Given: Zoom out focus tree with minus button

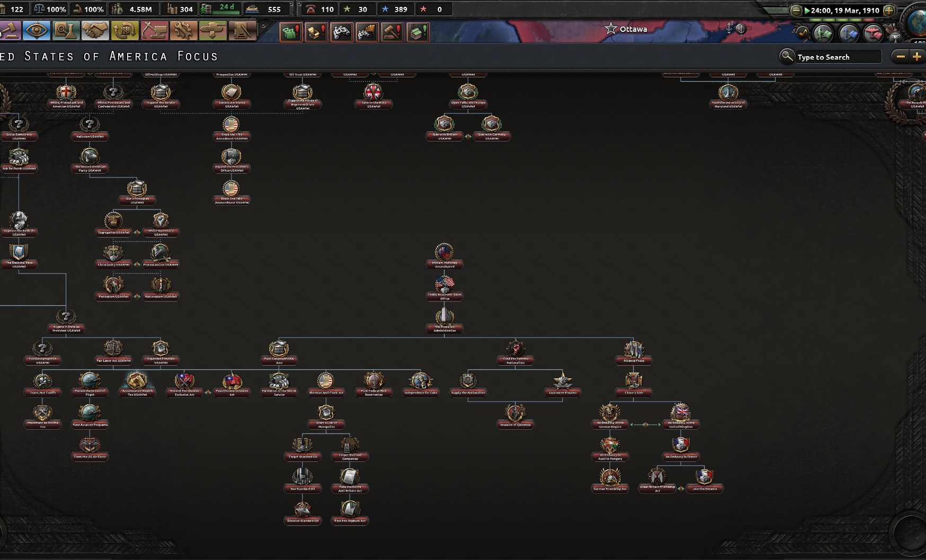Looking at the screenshot, I should click(901, 57).
